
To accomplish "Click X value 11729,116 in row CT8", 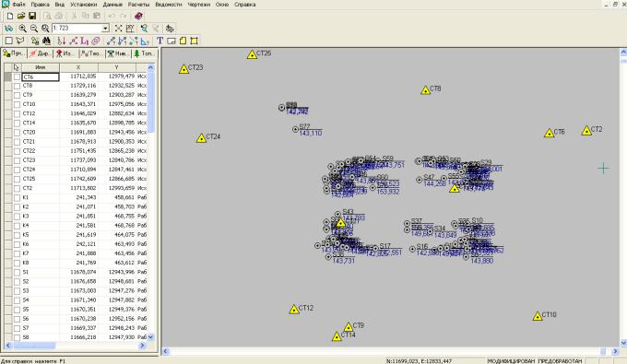I will coord(83,86).
